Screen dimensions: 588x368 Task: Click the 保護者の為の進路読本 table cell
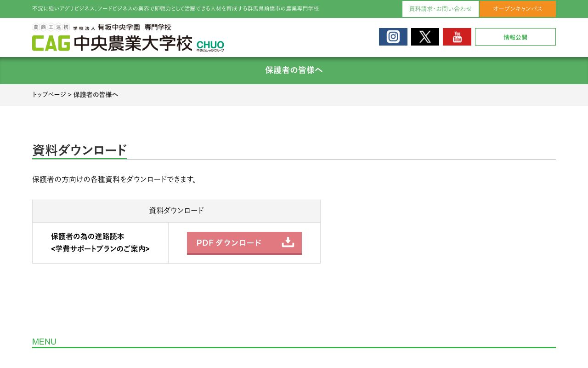pyautogui.click(x=100, y=243)
